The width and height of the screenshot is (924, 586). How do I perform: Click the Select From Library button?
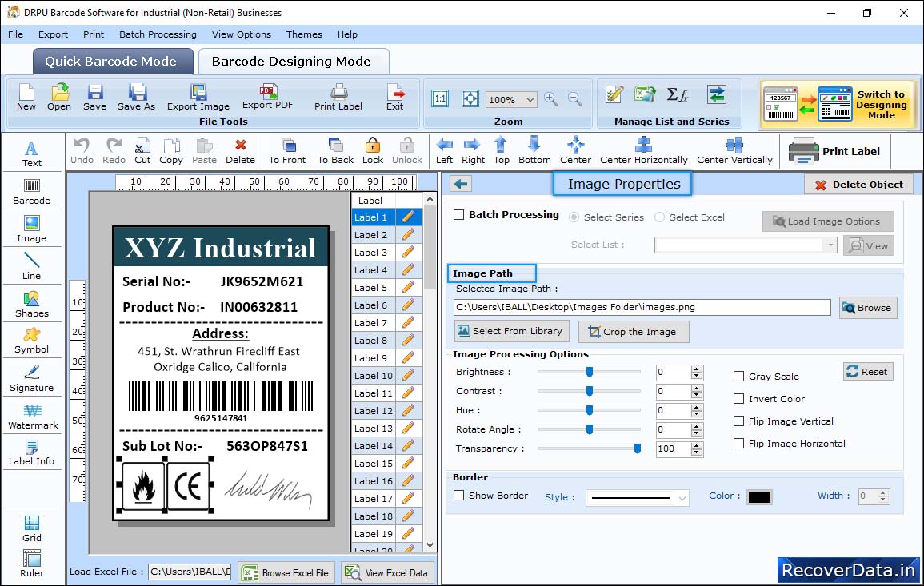(510, 331)
